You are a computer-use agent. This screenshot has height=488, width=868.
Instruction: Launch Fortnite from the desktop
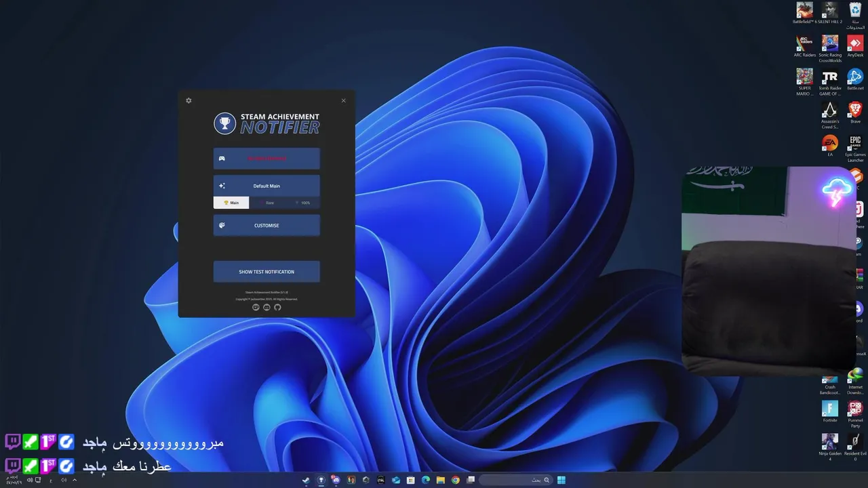(x=830, y=411)
